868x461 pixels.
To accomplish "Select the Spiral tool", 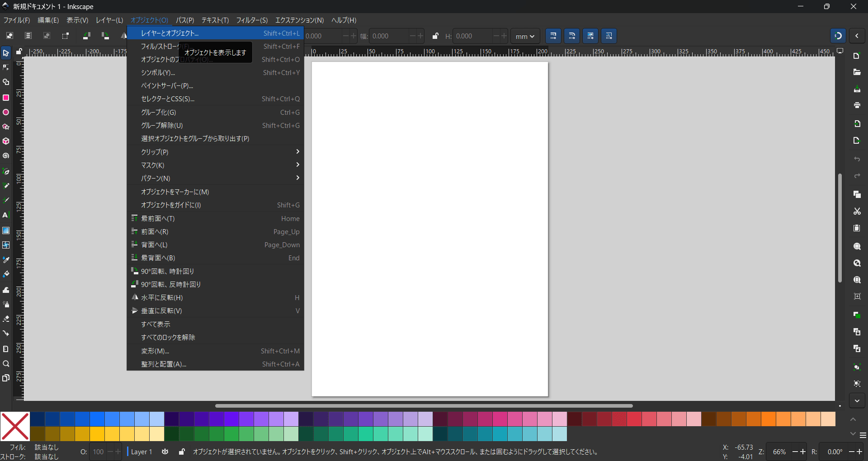I will [6, 156].
